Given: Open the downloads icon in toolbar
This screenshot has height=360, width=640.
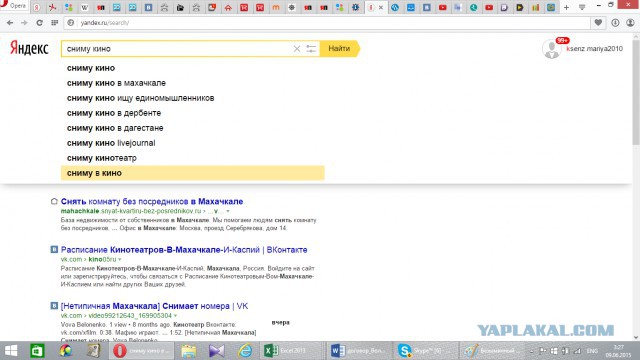Looking at the screenshot, I should coord(615,23).
